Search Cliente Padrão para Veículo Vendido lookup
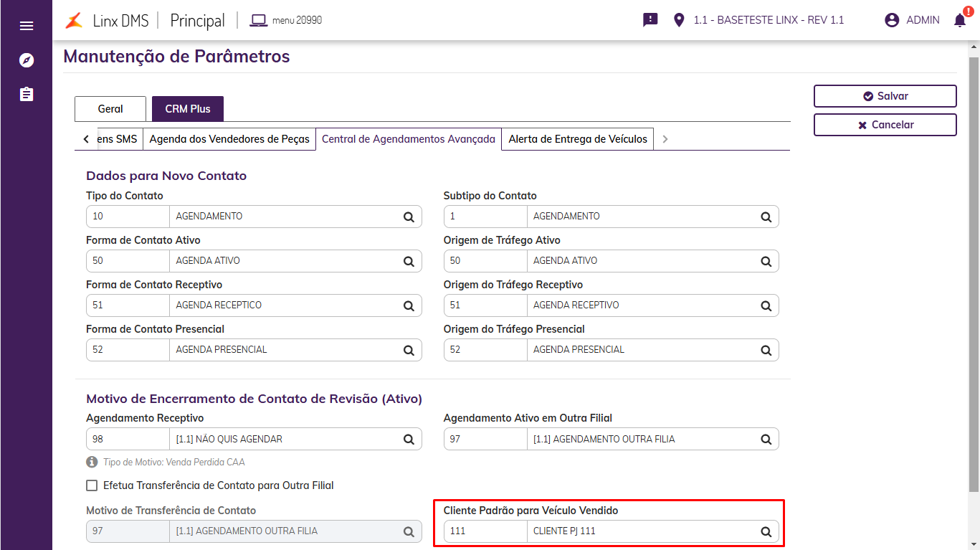 tap(766, 532)
